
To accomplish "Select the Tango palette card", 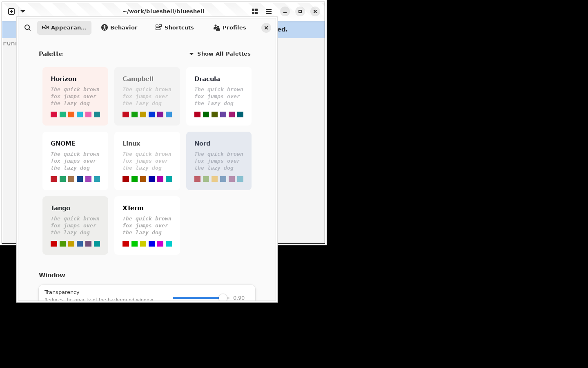I will pyautogui.click(x=76, y=226).
